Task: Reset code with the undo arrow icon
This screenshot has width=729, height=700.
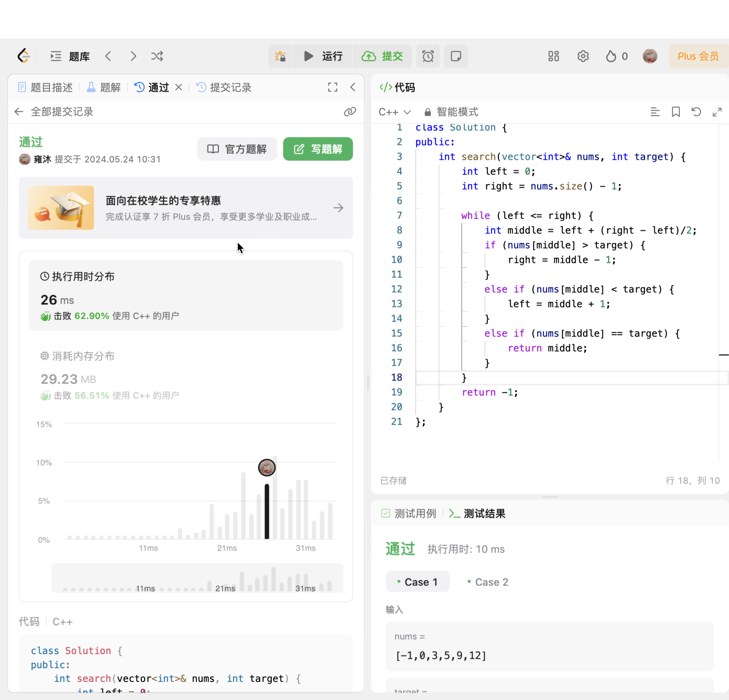Action: [696, 111]
